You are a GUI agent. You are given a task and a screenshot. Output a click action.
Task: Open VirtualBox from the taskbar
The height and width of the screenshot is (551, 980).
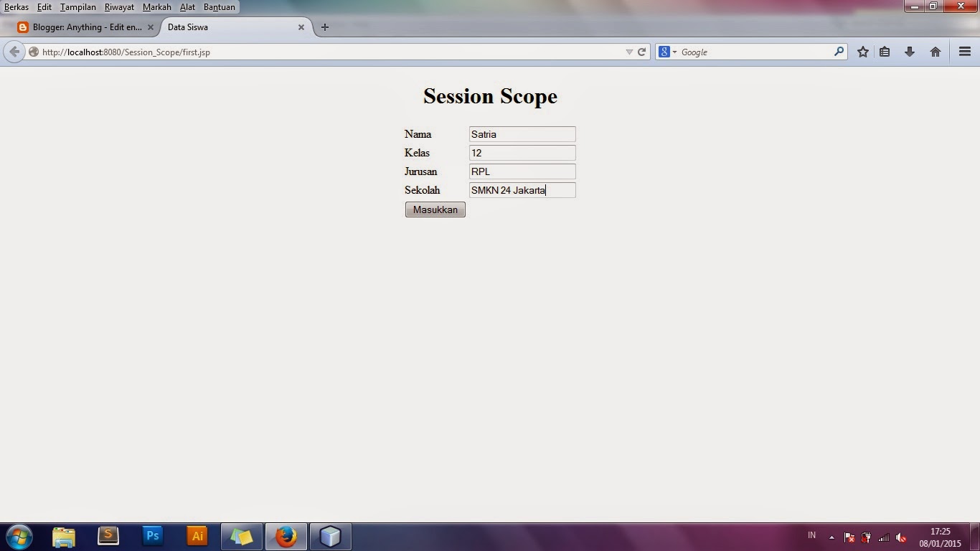(x=330, y=536)
